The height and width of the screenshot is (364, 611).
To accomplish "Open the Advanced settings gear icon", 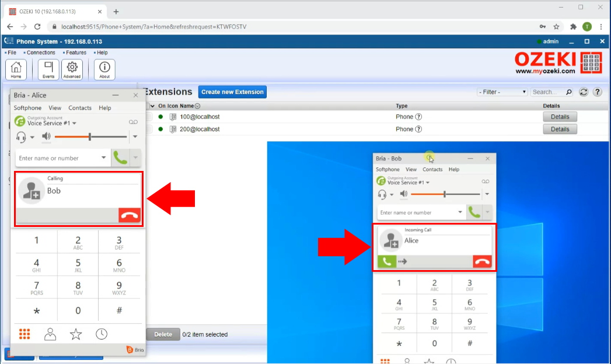I will click(72, 69).
